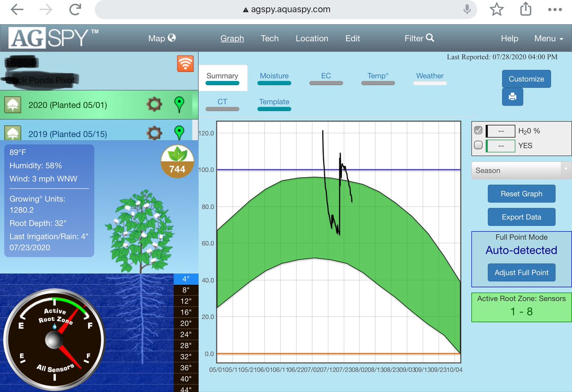Open the Help page
The height and width of the screenshot is (392, 572).
point(510,39)
